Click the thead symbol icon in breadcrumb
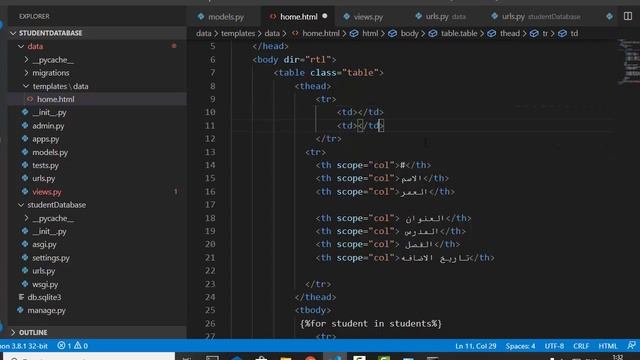Screen dimensions: 640x360 click(492, 33)
